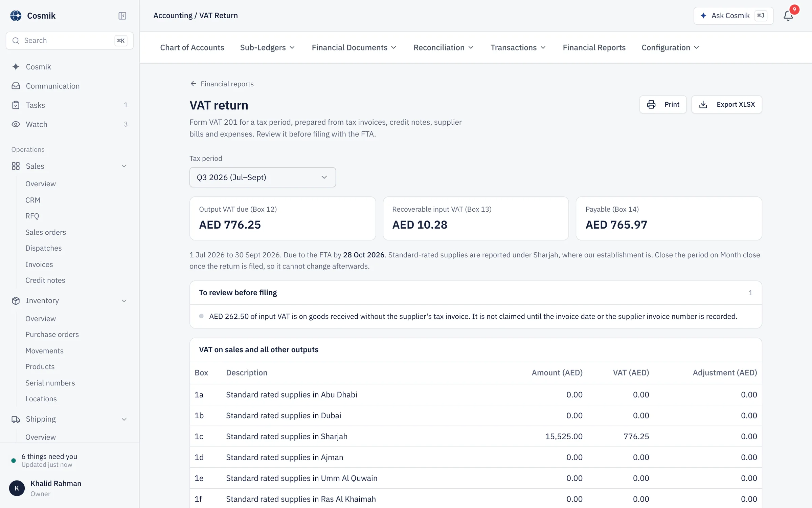
Task: Click the search magnifier icon
Action: (x=16, y=41)
